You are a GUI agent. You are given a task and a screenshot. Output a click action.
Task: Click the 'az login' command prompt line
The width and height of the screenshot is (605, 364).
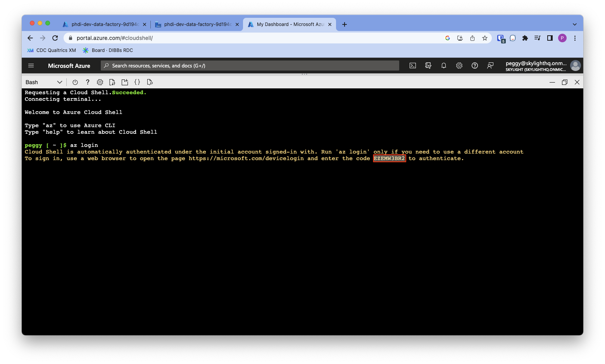pos(61,145)
